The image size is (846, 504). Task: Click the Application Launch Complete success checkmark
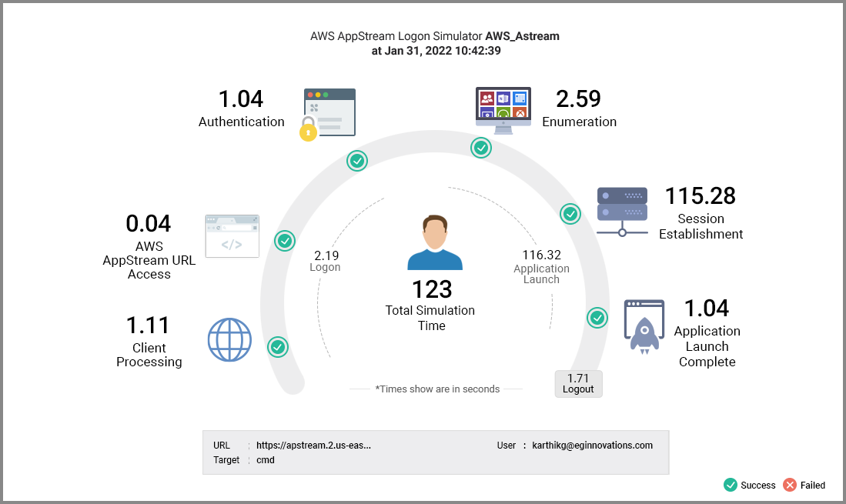(x=597, y=318)
